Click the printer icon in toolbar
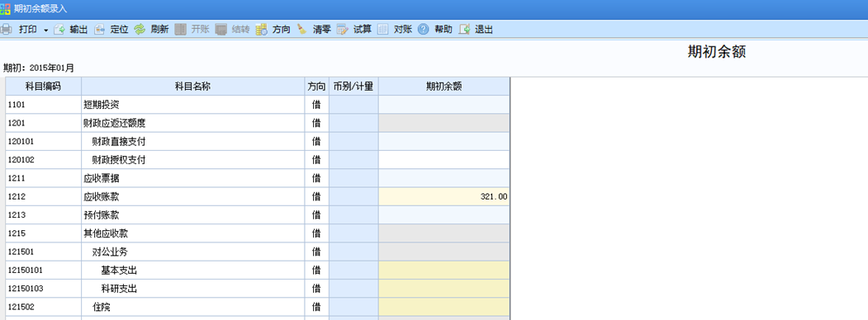Screen dimensions: 868x320 [x=6, y=30]
